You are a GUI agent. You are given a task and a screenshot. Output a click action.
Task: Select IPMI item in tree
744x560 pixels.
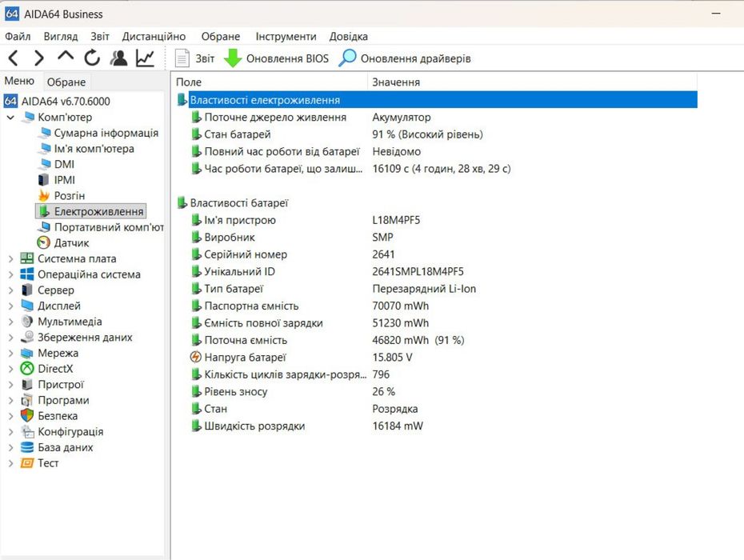[64, 180]
